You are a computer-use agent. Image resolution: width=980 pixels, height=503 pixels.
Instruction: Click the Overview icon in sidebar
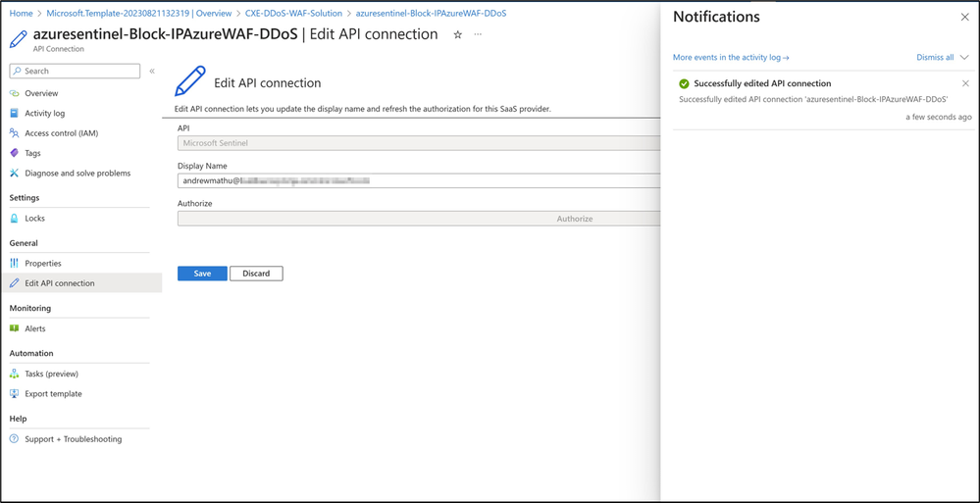[15, 93]
